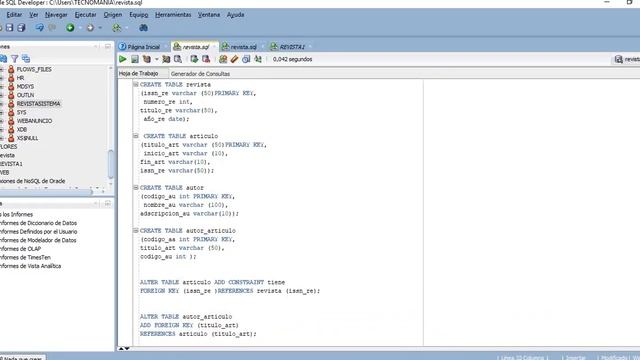Click the Autotrace icon in the worksheet toolbar

tap(166, 59)
